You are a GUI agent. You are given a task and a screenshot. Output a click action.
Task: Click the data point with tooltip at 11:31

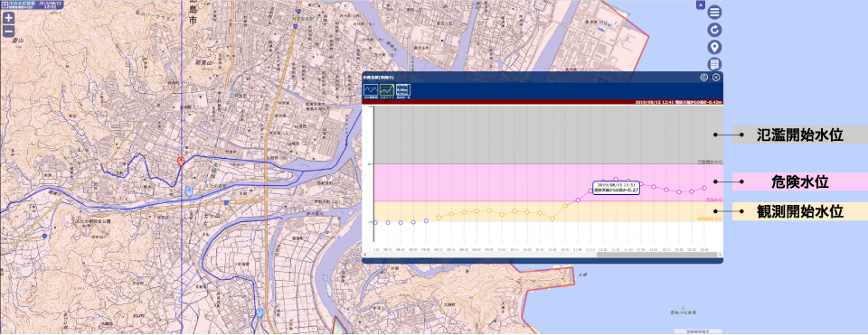point(616,180)
